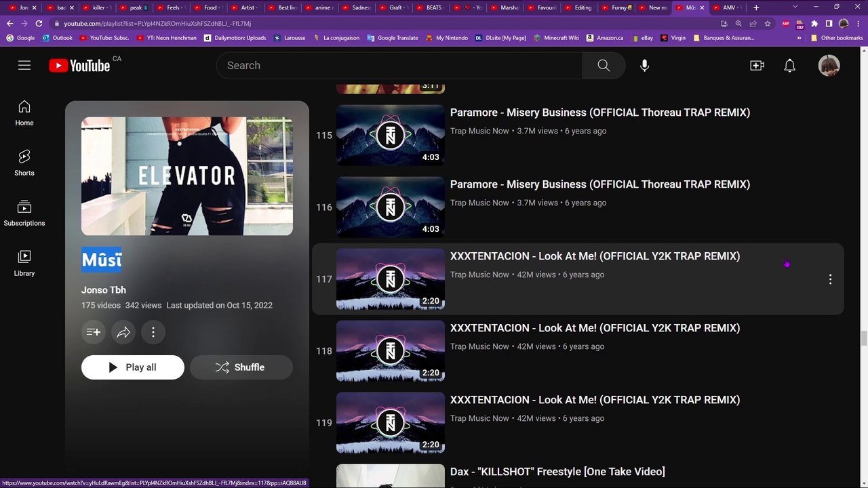This screenshot has height=488, width=868.
Task: Open the Create video icon
Action: coord(757,65)
